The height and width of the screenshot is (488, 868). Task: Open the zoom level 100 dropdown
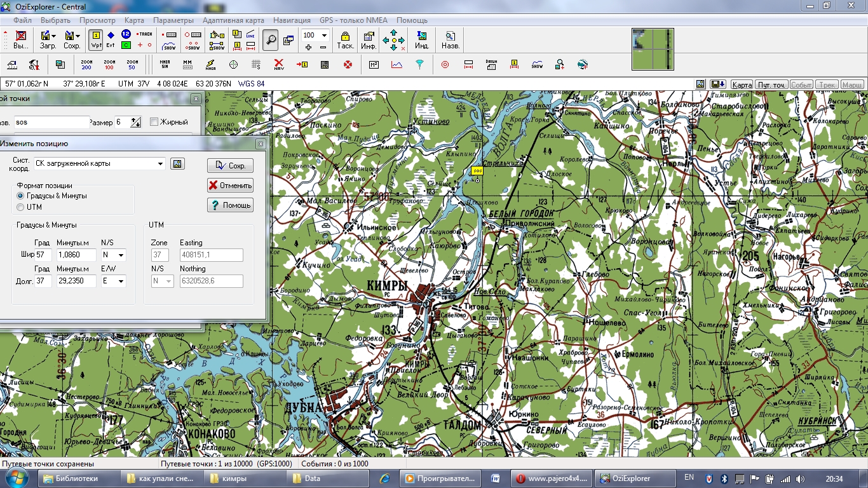(324, 36)
